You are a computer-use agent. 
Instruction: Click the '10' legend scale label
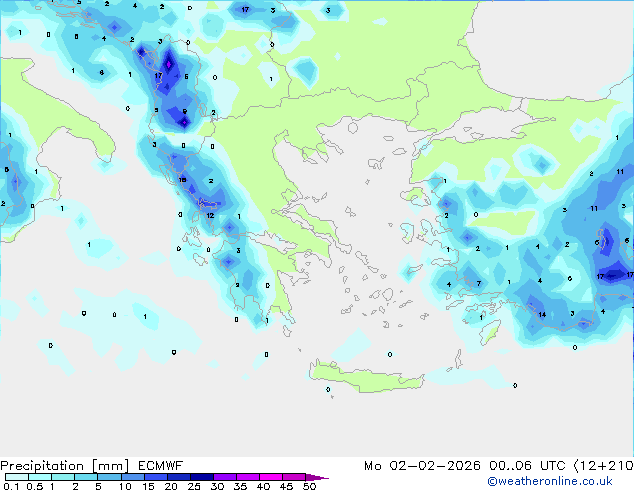pos(125,486)
